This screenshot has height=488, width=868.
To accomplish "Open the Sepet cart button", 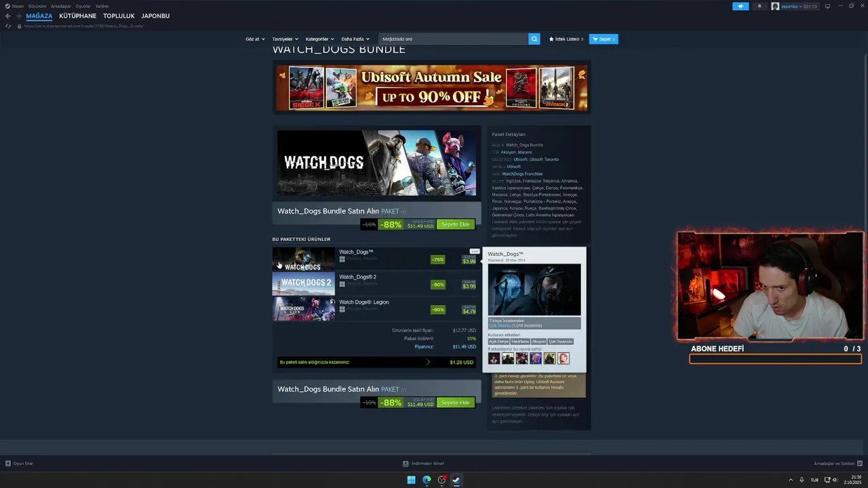I will coord(604,39).
